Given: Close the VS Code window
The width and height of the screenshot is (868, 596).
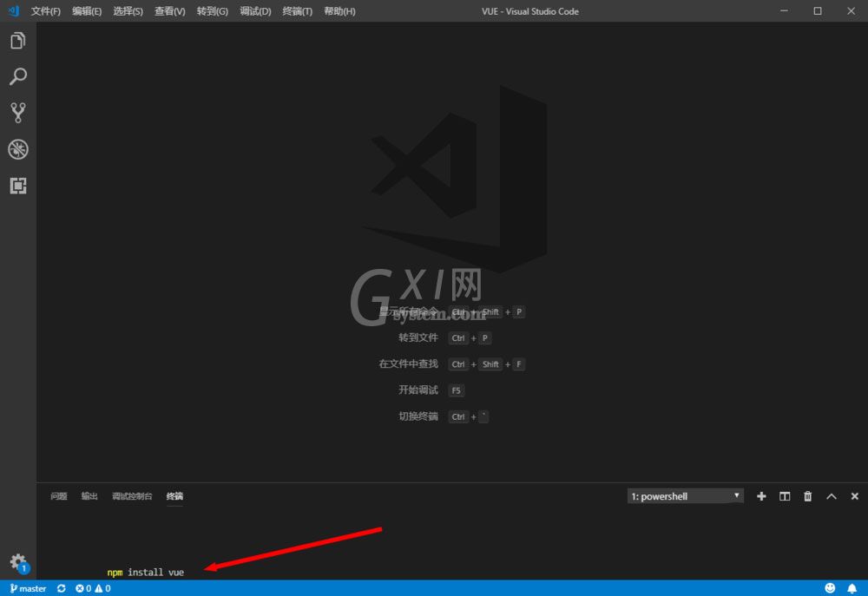Looking at the screenshot, I should pos(851,11).
